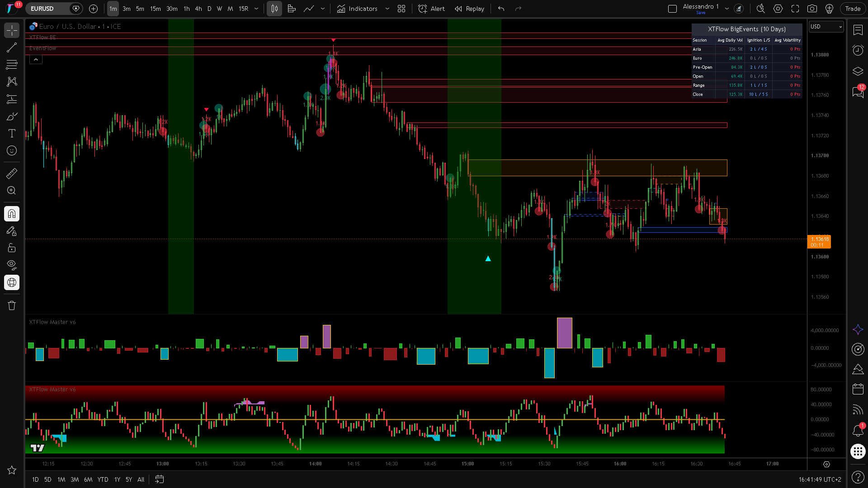Open the alerts clock panel
This screenshot has width=868, height=488.
pyautogui.click(x=858, y=50)
